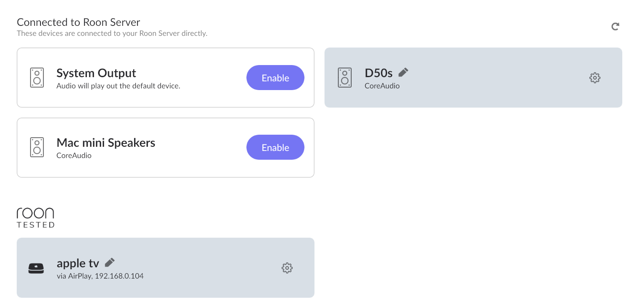644x299 pixels.
Task: Edit apple tv name via pencil icon
Action: [109, 263]
